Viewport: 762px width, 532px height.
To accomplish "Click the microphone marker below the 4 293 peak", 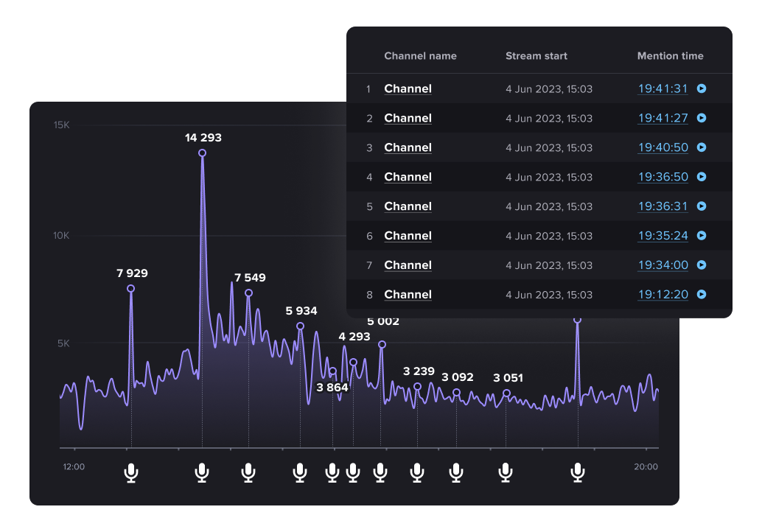I will (x=352, y=472).
